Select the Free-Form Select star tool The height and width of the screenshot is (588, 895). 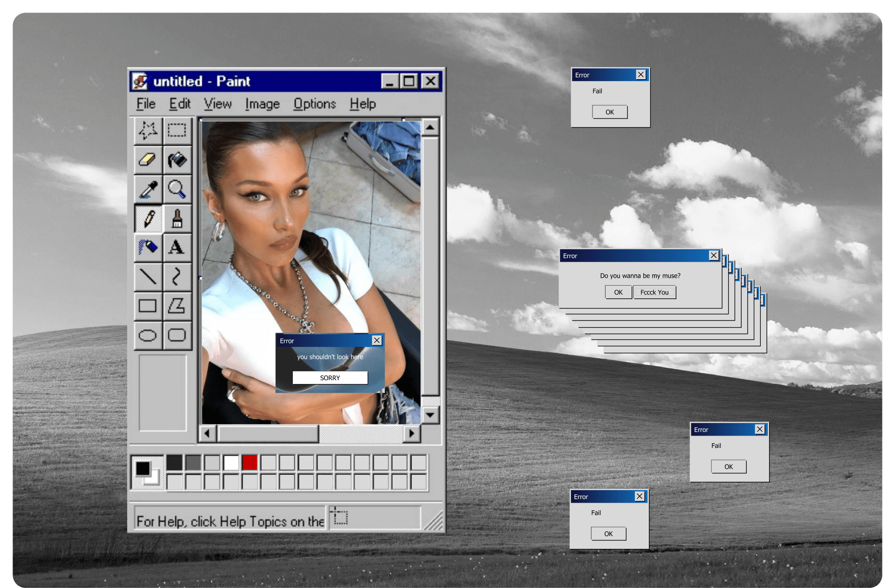pos(148,130)
